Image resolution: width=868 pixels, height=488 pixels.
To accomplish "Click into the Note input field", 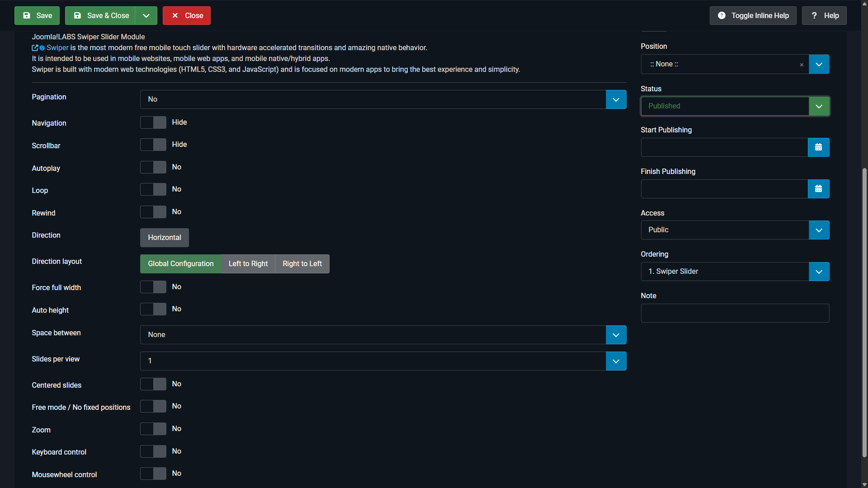I will (x=735, y=313).
